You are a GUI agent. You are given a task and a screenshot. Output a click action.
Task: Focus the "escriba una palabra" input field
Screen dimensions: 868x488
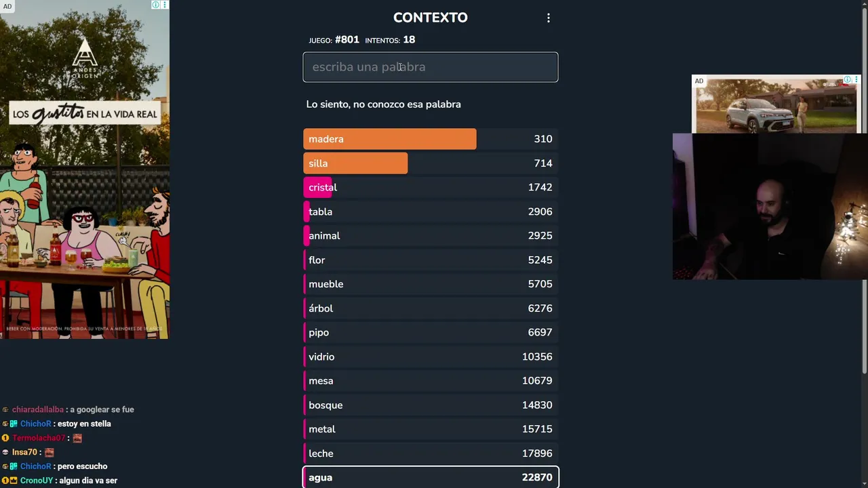[x=430, y=67]
